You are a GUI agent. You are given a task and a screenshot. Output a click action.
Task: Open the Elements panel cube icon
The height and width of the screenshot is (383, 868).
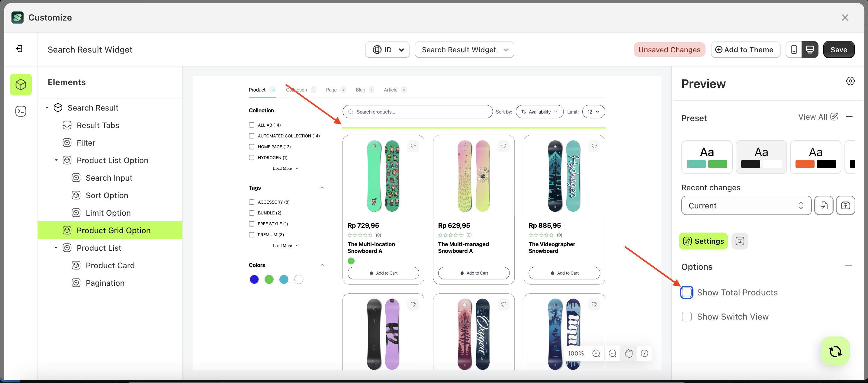[21, 85]
